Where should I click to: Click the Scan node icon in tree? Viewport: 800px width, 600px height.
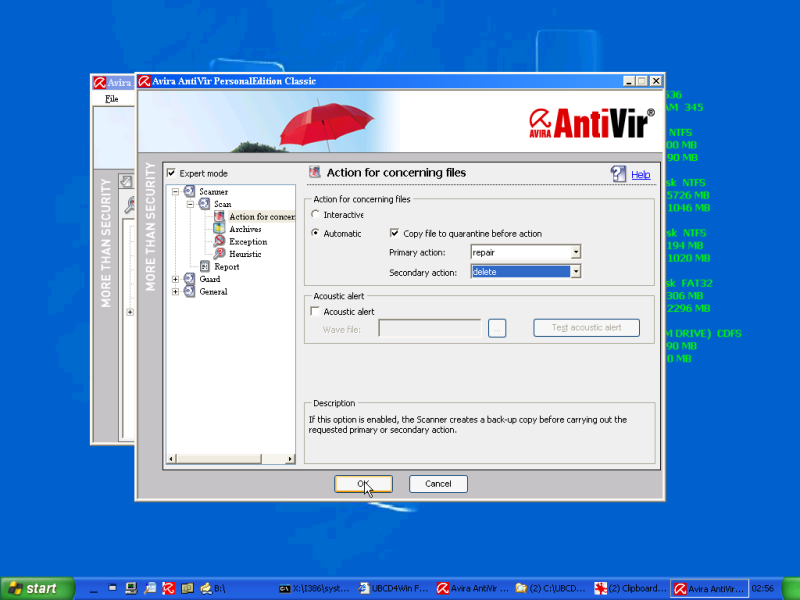[x=204, y=204]
